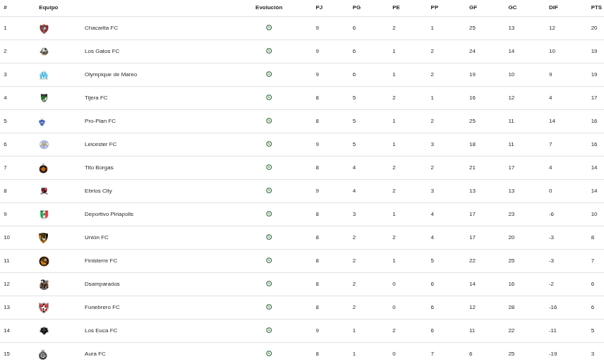Click the Tijera FC team crest
604x364 pixels.
[44, 98]
